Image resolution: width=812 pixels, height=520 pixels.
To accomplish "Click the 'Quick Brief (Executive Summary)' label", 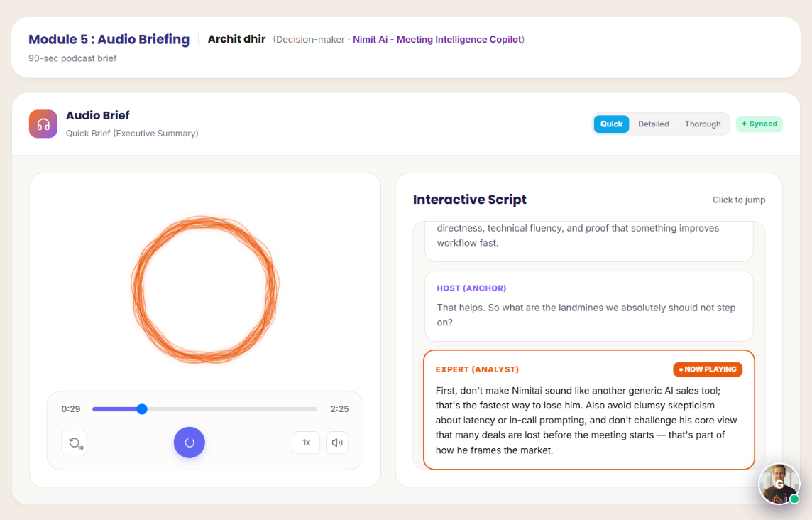I will (132, 134).
